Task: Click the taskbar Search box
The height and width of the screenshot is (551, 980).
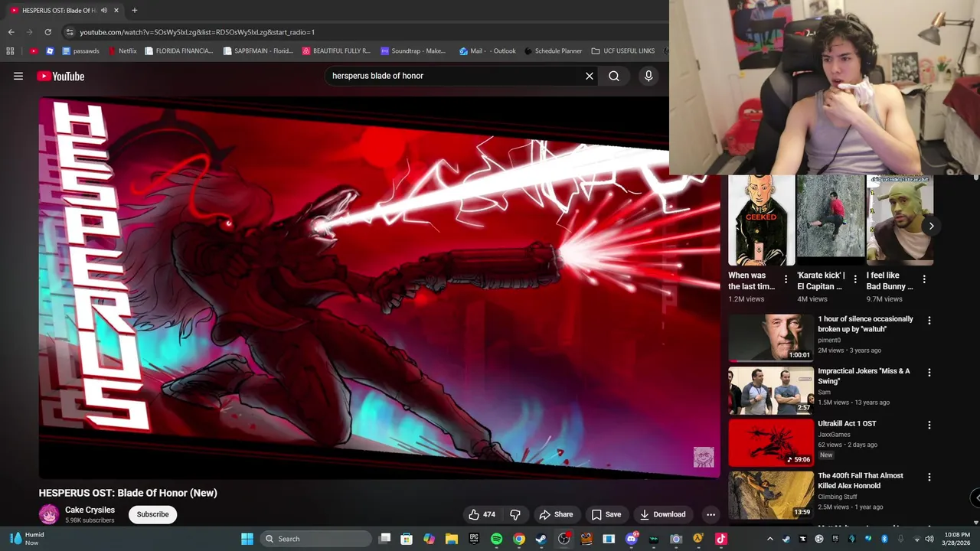Action: 315,539
